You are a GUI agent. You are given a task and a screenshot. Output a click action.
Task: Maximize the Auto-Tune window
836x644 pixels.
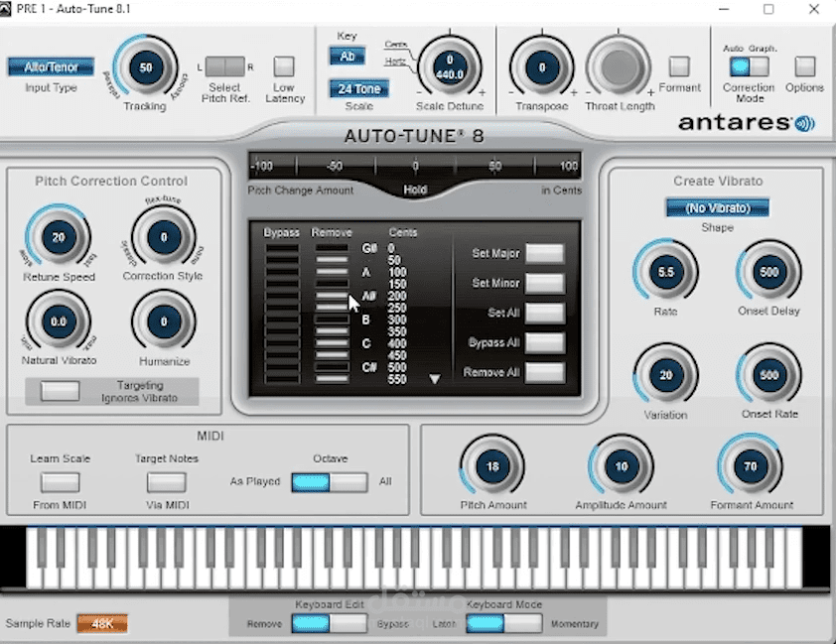point(768,9)
